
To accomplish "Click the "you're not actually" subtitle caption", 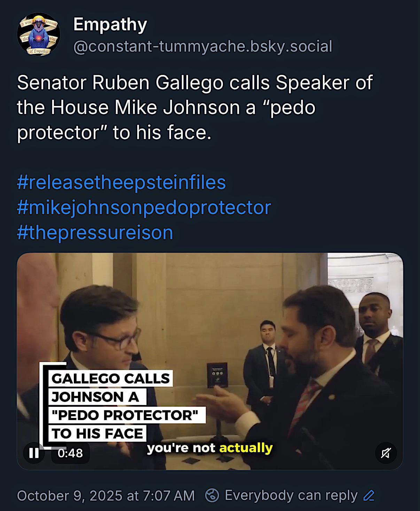I will click(210, 448).
